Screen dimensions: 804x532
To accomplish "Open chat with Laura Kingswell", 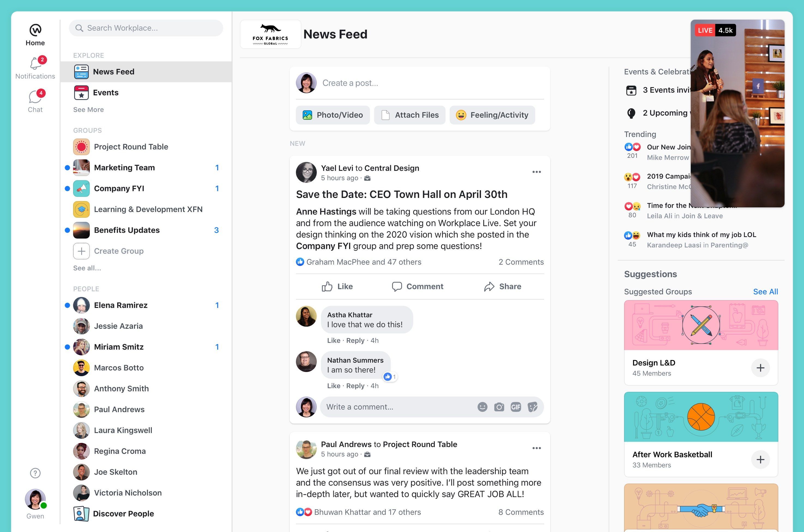I will tap(146, 431).
